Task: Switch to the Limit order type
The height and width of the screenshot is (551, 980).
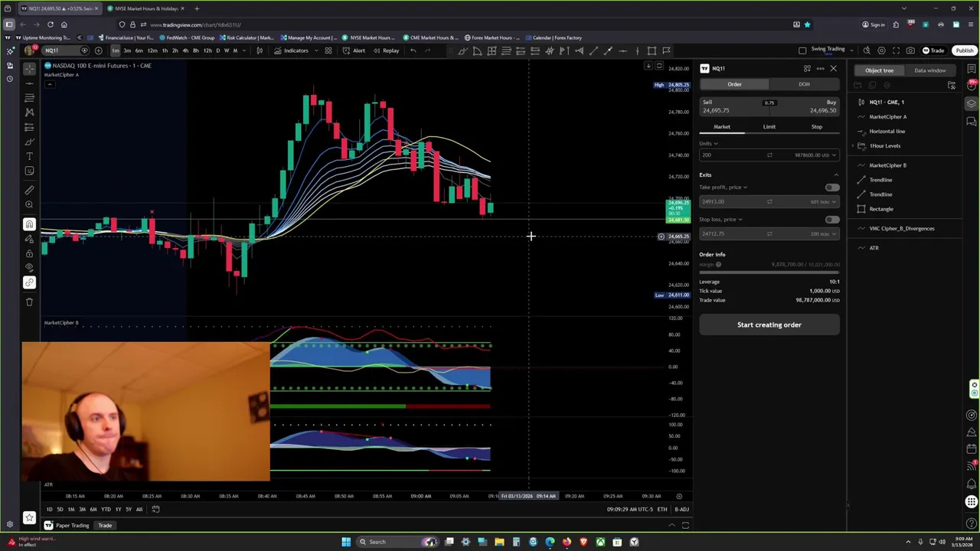Action: (769, 127)
